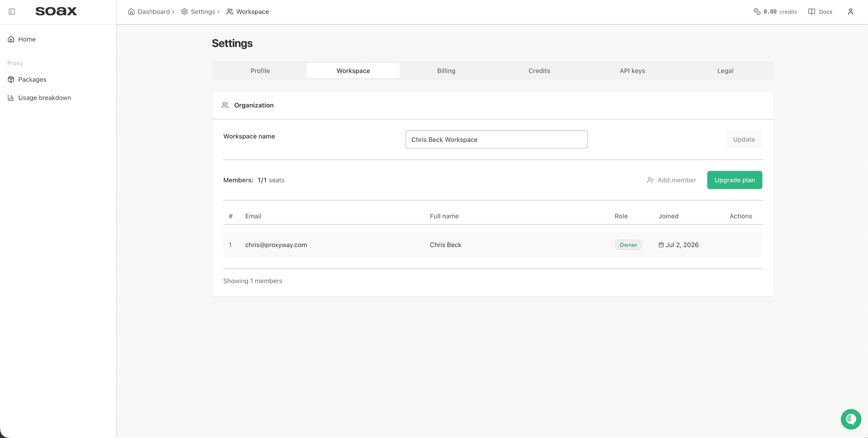Click the chris@proxyway.com email cell
The image size is (868, 438).
pyautogui.click(x=276, y=245)
